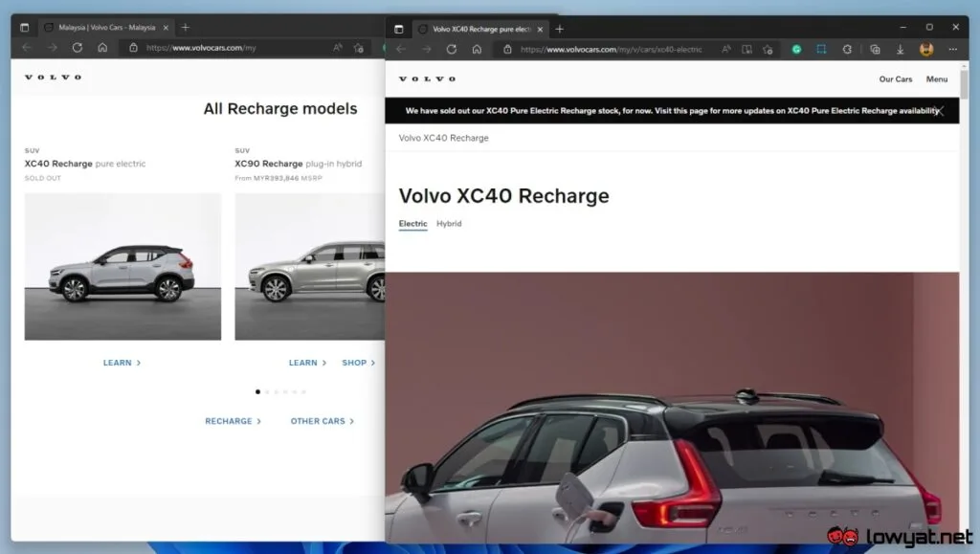
Task: Click right window address bar URL
Action: point(612,50)
